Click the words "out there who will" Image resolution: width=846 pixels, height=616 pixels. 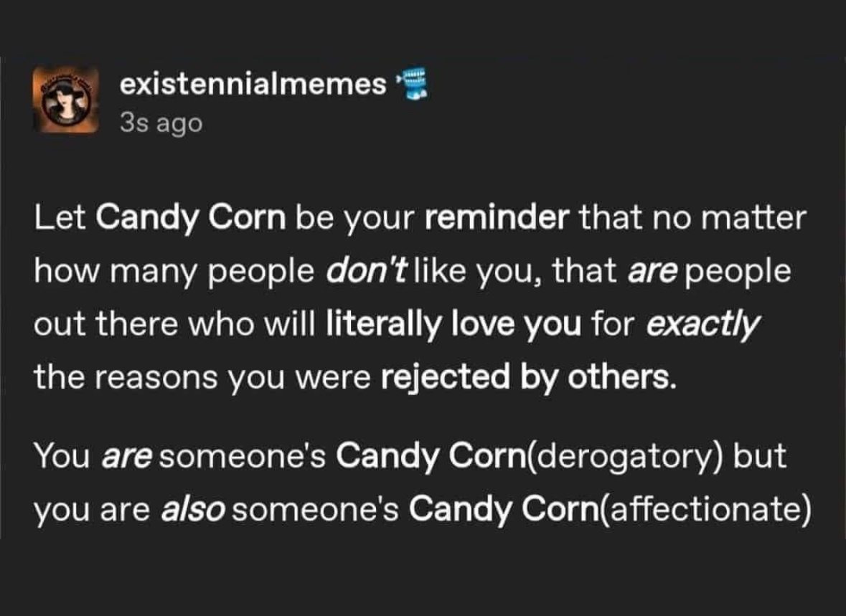(x=175, y=328)
